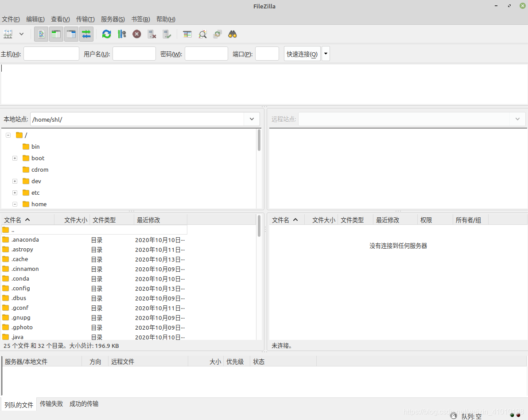
Task: Sort remote list by 所有者/组
Action: pyautogui.click(x=470, y=220)
